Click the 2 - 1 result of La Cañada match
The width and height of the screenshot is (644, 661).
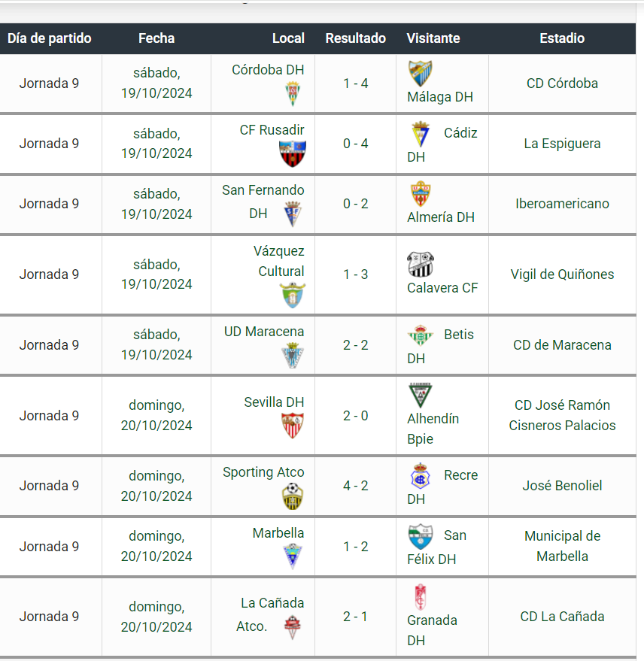(x=356, y=617)
